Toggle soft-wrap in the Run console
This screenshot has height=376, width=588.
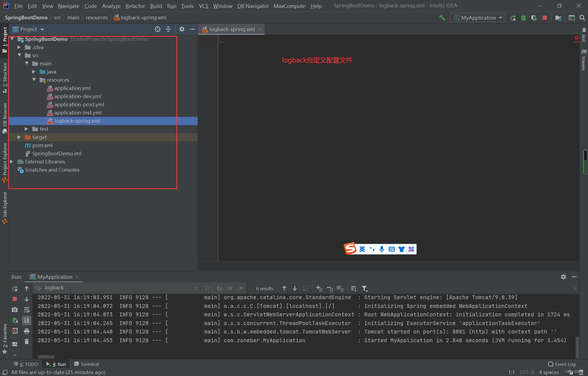click(x=26, y=310)
